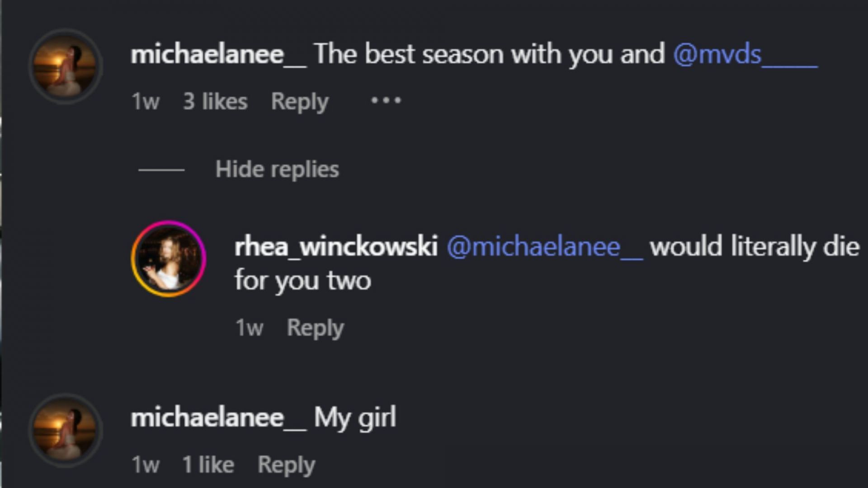Open the rhea_winckowski username link

[336, 247]
